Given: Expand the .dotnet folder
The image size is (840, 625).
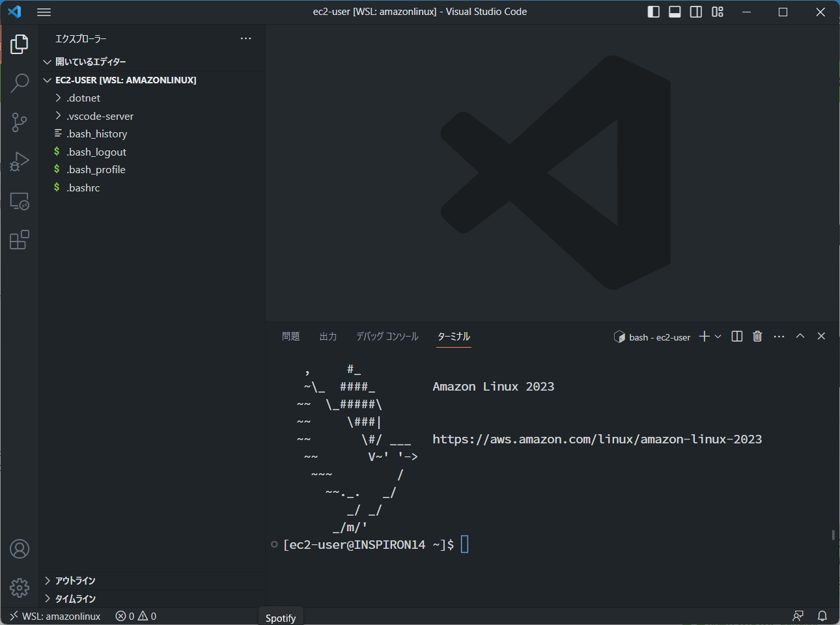Looking at the screenshot, I should coord(83,98).
